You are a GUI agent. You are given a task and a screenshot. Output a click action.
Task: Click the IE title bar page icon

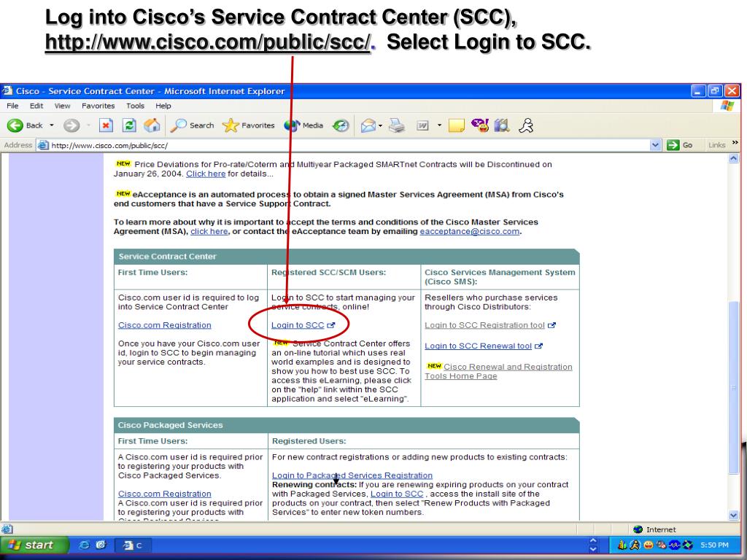coord(7,90)
